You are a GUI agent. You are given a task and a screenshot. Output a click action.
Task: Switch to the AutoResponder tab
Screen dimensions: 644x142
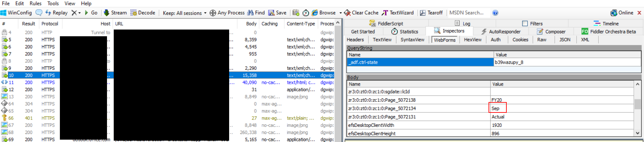click(501, 32)
